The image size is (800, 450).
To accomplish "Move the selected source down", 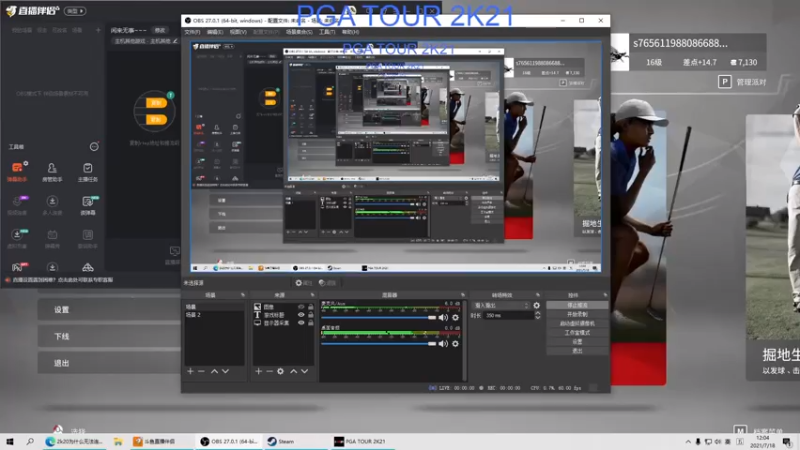I will 305,371.
